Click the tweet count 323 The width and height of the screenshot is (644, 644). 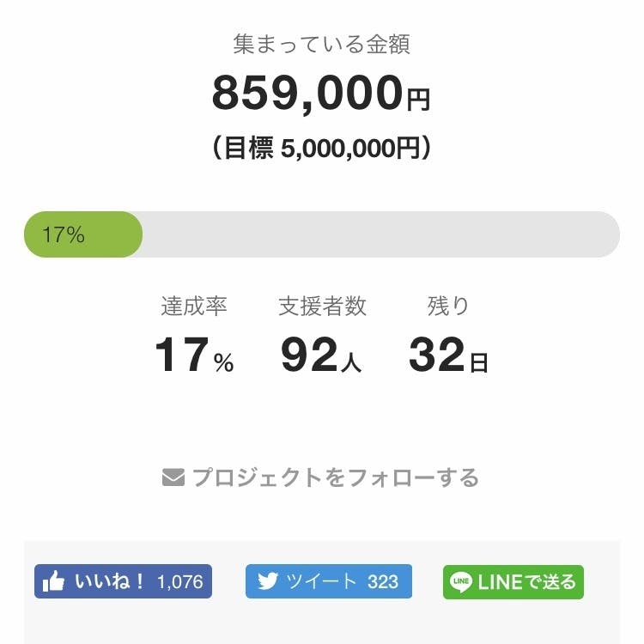coord(383,582)
